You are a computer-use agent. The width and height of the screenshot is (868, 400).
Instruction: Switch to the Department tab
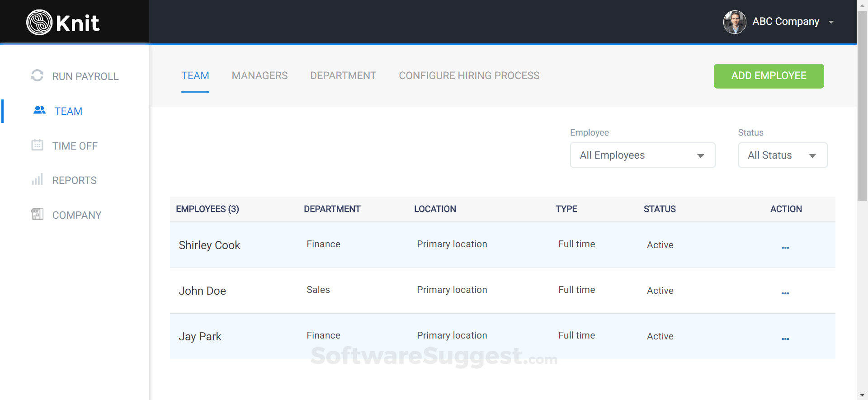pos(343,75)
